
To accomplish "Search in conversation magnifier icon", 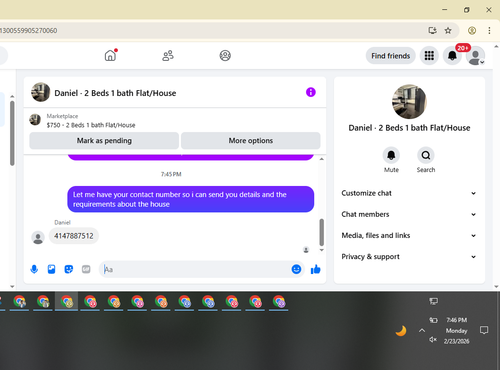I will point(426,155).
